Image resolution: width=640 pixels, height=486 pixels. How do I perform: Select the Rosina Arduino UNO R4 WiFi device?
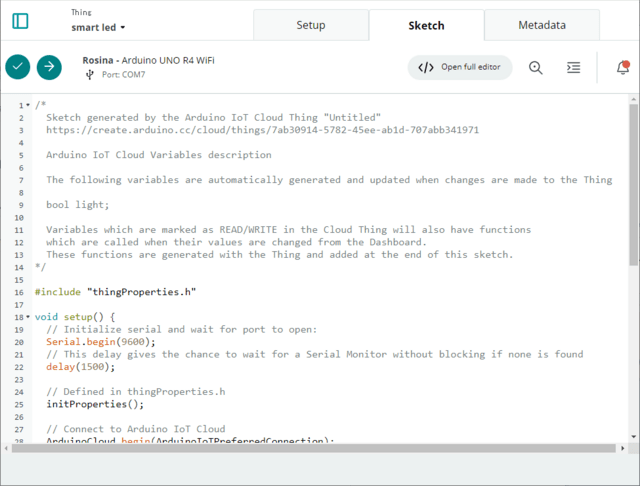click(x=148, y=60)
